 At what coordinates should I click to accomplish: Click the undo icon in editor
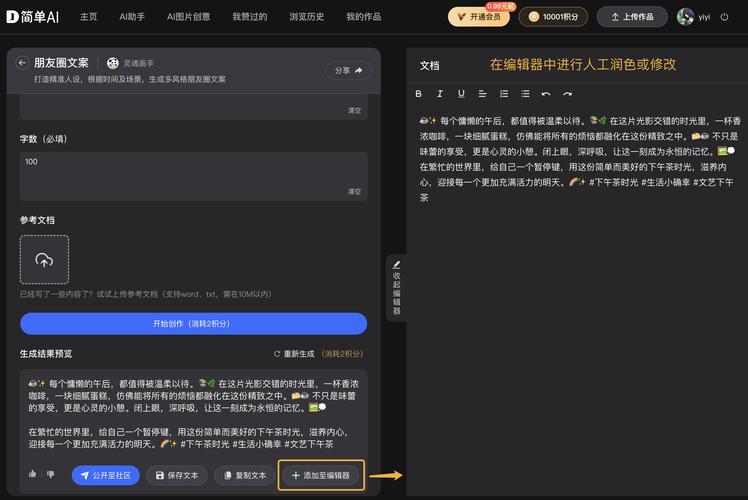click(x=546, y=94)
